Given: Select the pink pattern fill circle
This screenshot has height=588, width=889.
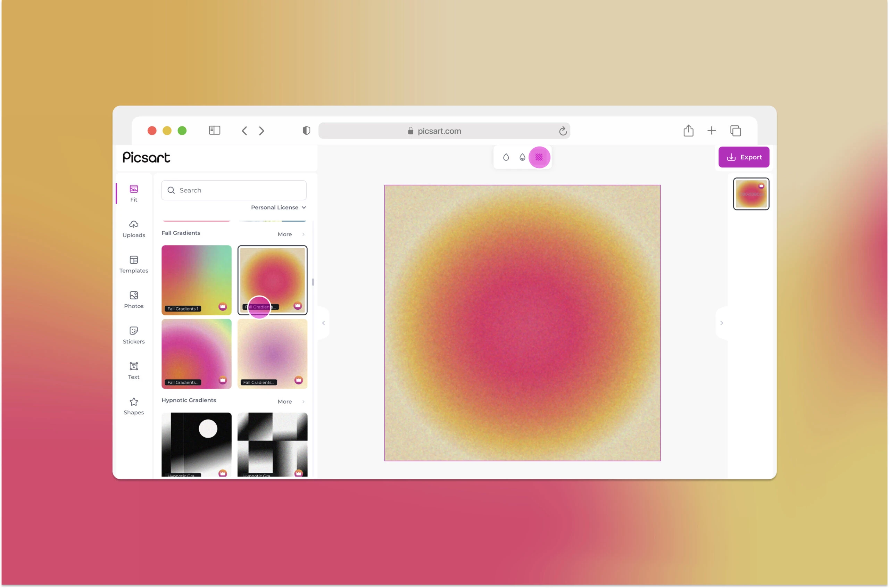Looking at the screenshot, I should pos(539,157).
